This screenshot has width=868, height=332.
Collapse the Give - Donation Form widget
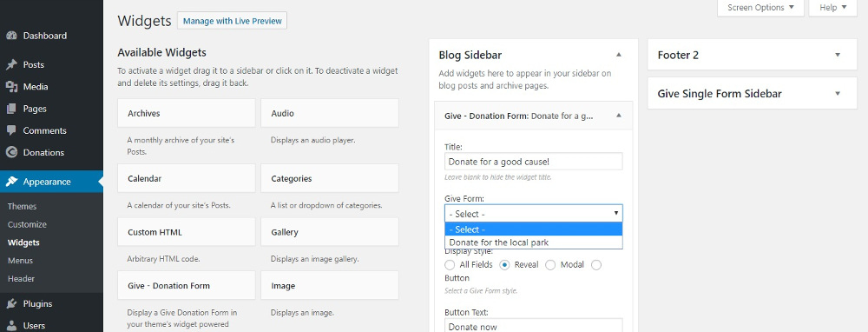pos(619,116)
